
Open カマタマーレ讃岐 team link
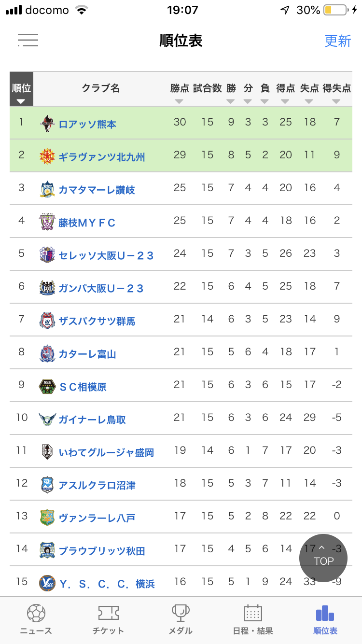97,190
